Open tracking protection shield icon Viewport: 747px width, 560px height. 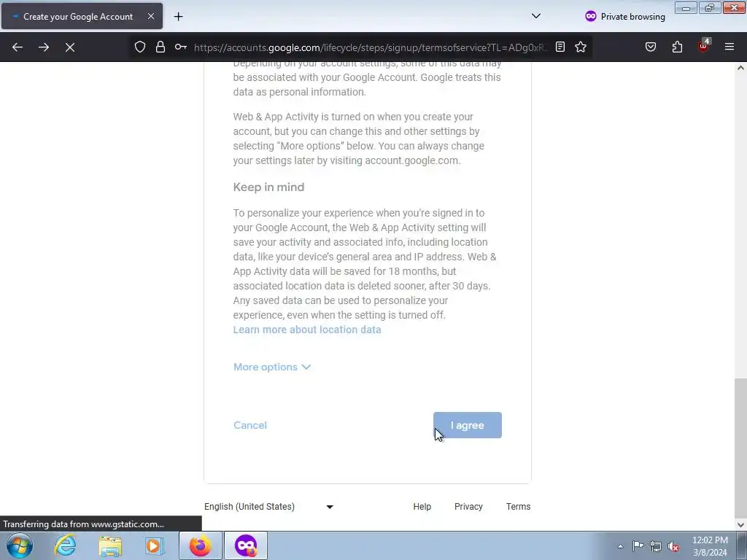139,47
